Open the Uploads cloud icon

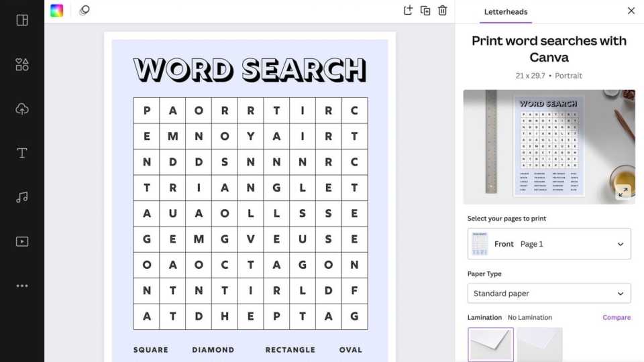[22, 109]
